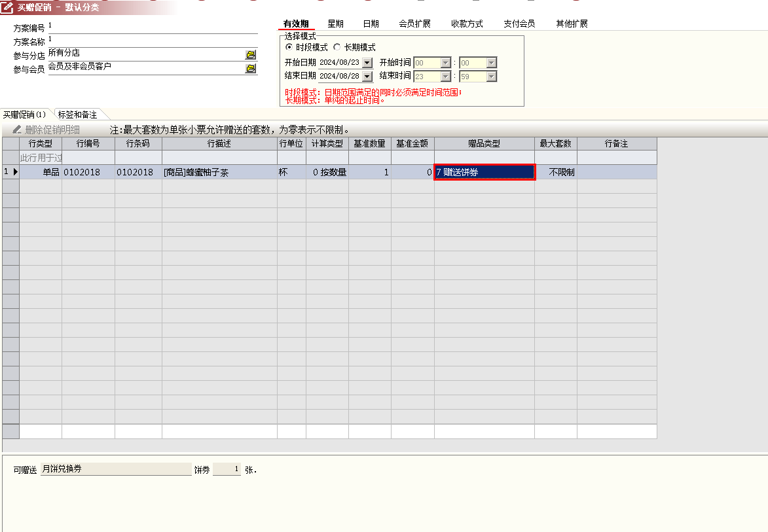Click the 行条码 cell of the 蜂蜜柚子茶 row
The image size is (768, 532).
coord(138,172)
